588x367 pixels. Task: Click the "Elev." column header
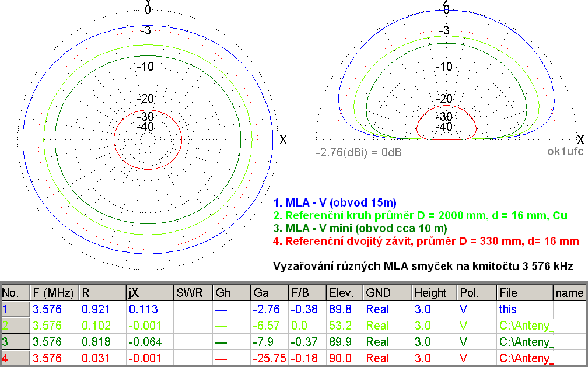click(341, 292)
